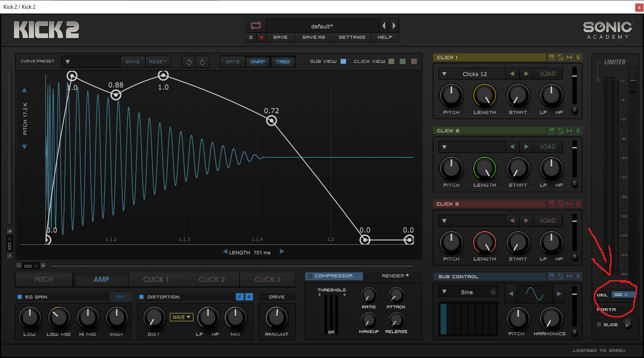The image size is (644, 358).
Task: Redo the curve edit with the redo arrow
Action: (x=202, y=62)
